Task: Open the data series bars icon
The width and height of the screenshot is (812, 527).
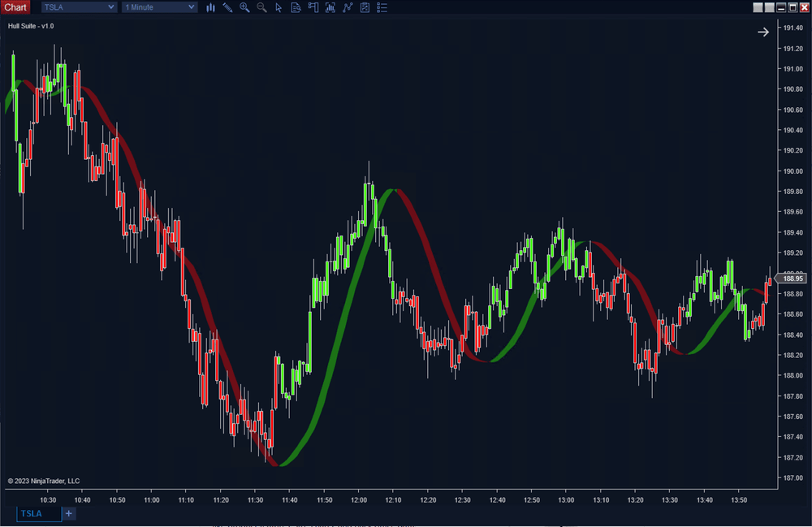Action: (x=330, y=7)
